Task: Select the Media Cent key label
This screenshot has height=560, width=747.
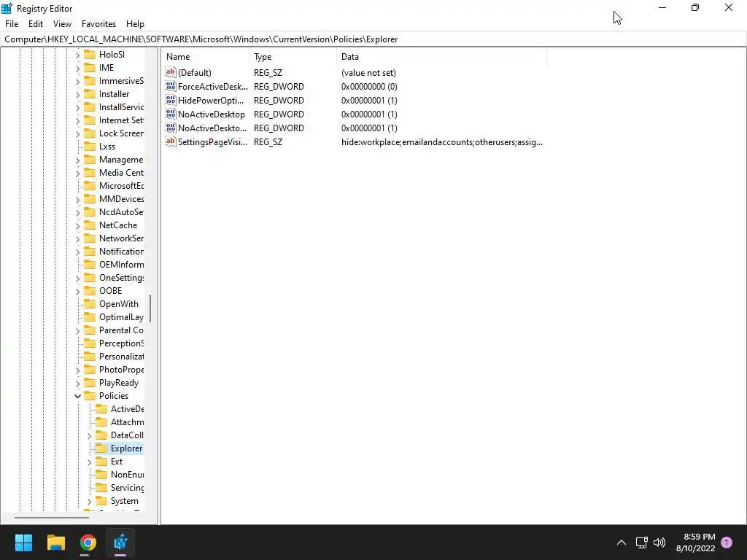Action: [121, 172]
